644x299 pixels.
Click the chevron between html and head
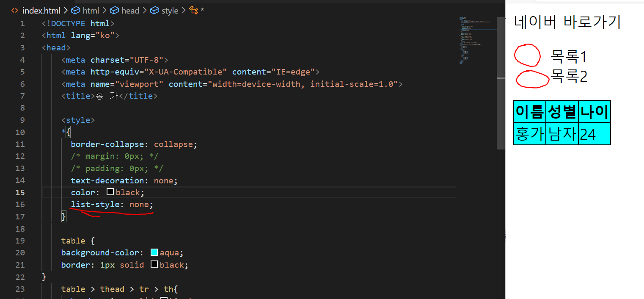coord(105,11)
